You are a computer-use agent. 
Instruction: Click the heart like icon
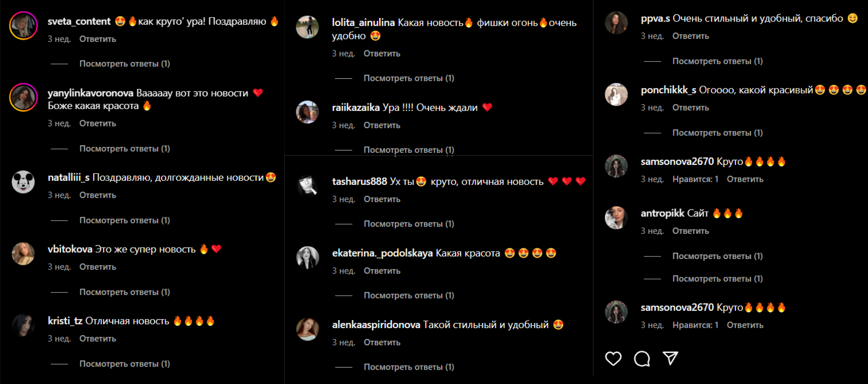[x=613, y=359]
